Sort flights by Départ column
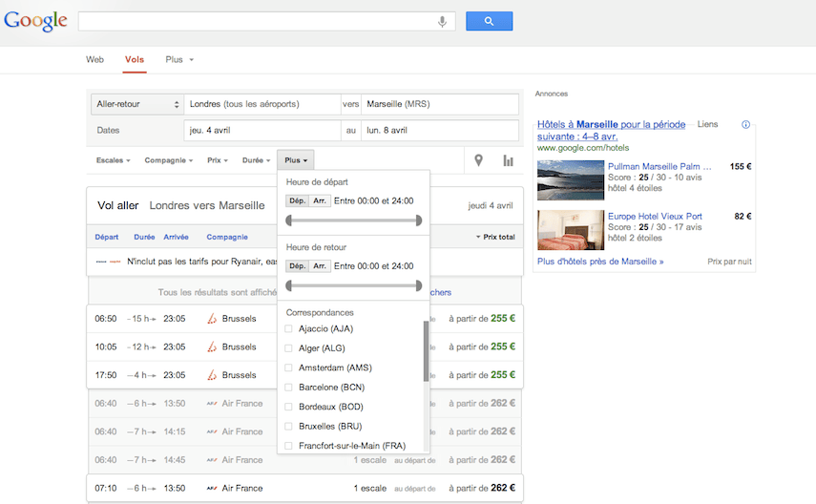The height and width of the screenshot is (504, 816). click(x=107, y=237)
